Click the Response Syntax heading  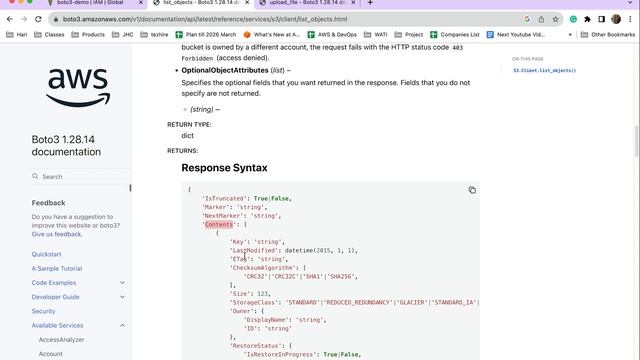pos(224,168)
